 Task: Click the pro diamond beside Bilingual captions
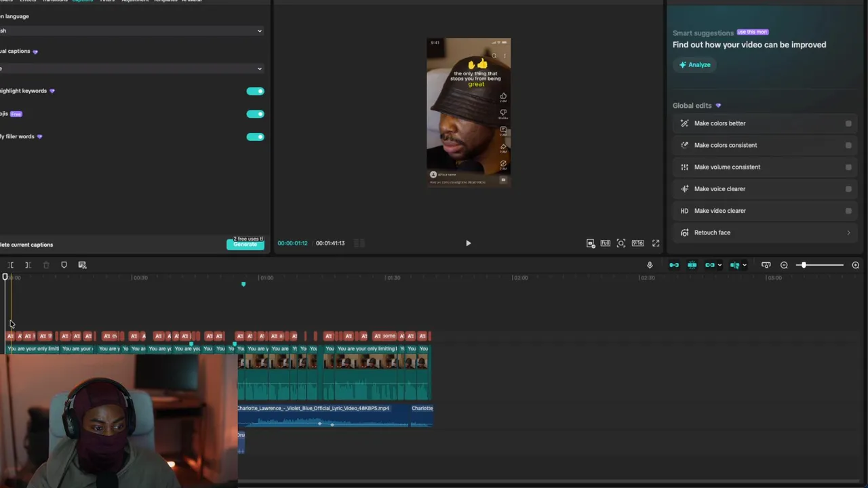click(x=35, y=52)
